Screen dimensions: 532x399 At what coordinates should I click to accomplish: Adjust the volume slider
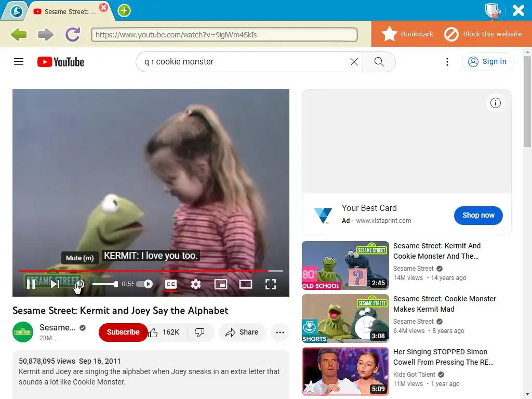105,284
